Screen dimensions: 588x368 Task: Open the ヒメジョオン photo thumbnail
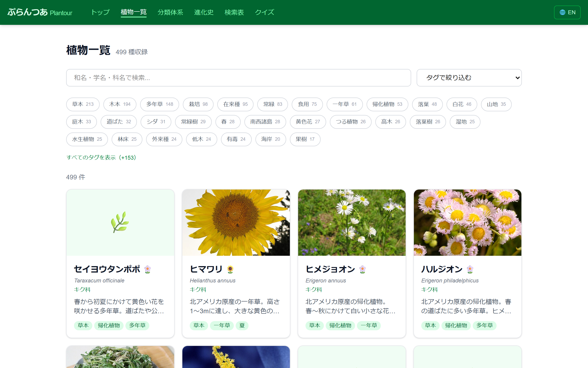coord(352,223)
